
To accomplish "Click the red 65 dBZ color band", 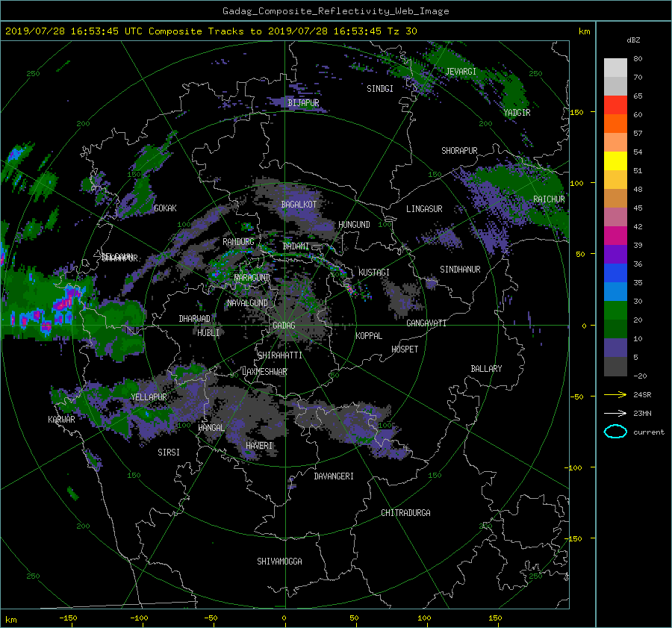I will pyautogui.click(x=615, y=105).
